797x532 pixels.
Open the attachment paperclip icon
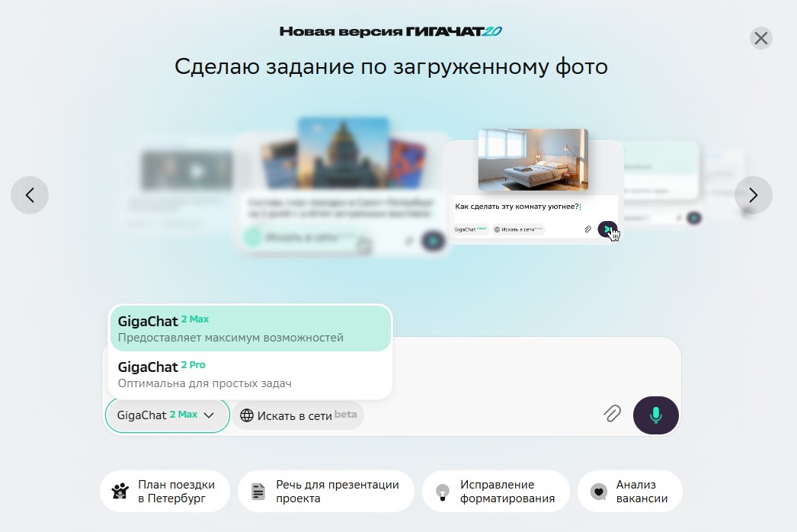612,415
